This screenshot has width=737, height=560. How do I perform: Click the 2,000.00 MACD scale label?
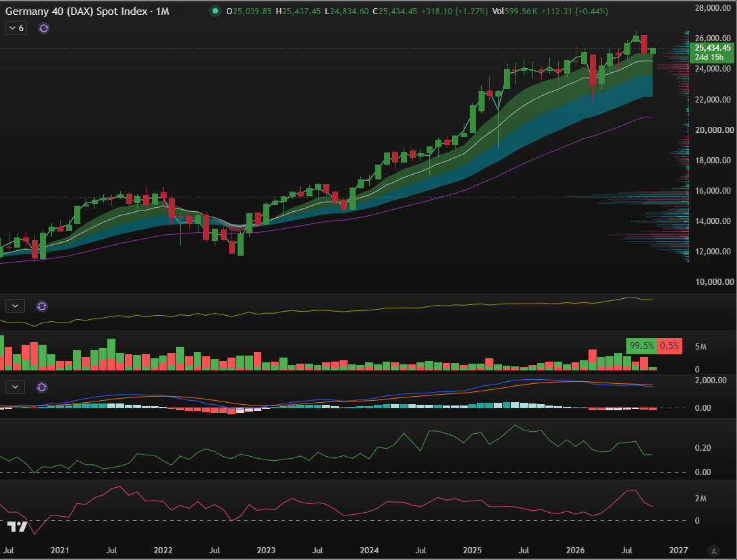tap(711, 381)
